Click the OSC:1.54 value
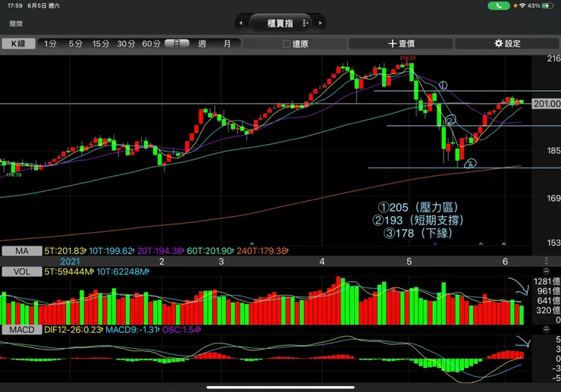 click(x=180, y=330)
